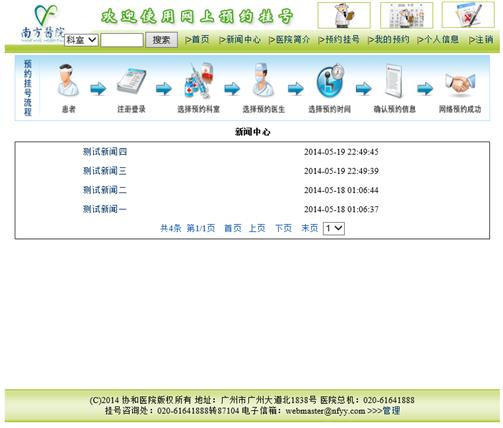This screenshot has height=428, width=503.
Task: Click the choose appointment time clock icon
Action: pyautogui.click(x=330, y=80)
